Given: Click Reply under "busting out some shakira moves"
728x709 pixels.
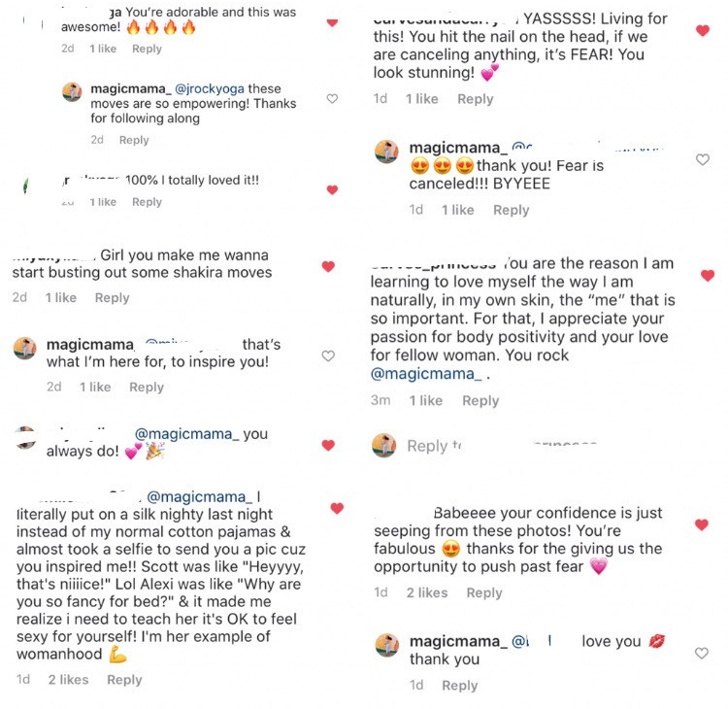Looking at the screenshot, I should pos(112,298).
